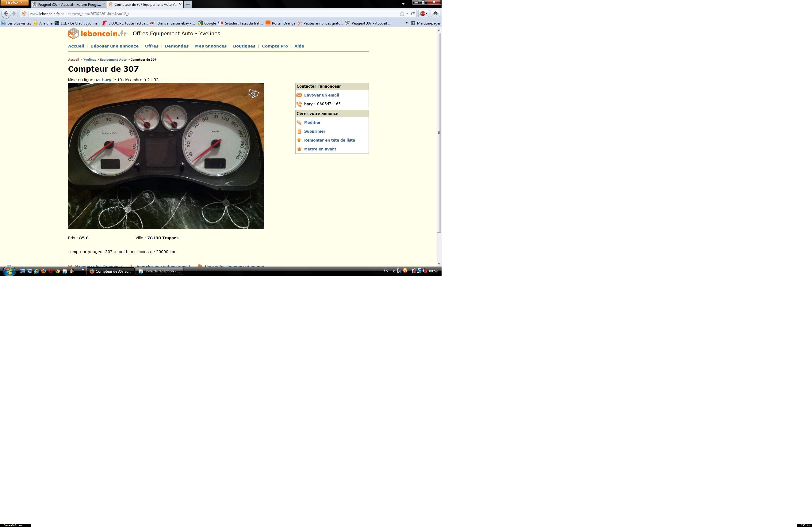
Task: Open URL history dropdown arrow
Action: tap(407, 14)
